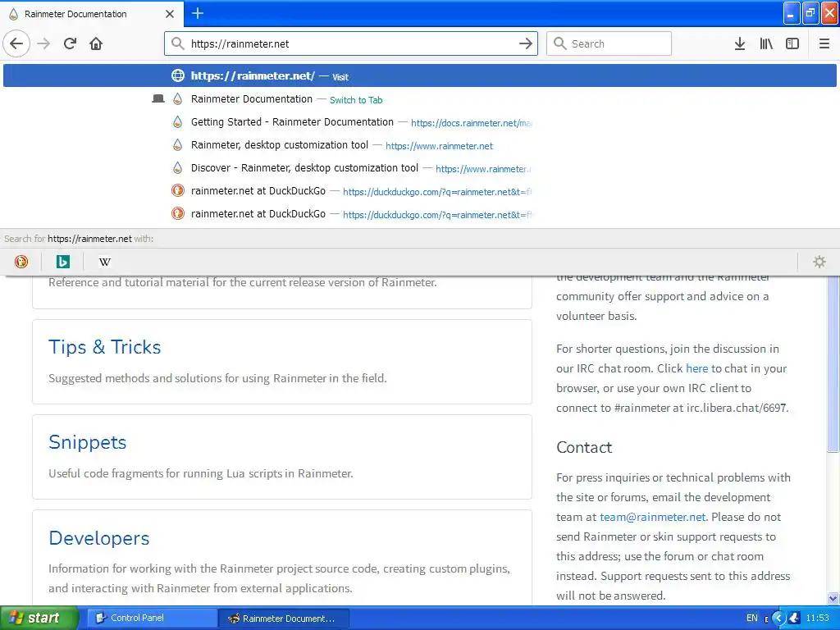Image resolution: width=840 pixels, height=630 pixels.
Task: Open the Windows Start menu
Action: pyautogui.click(x=39, y=618)
